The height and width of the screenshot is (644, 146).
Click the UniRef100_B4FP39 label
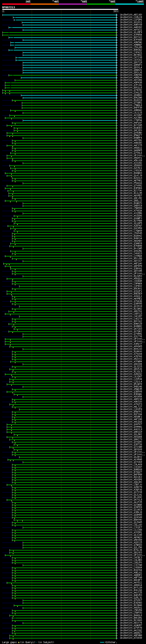[x=131, y=108]
